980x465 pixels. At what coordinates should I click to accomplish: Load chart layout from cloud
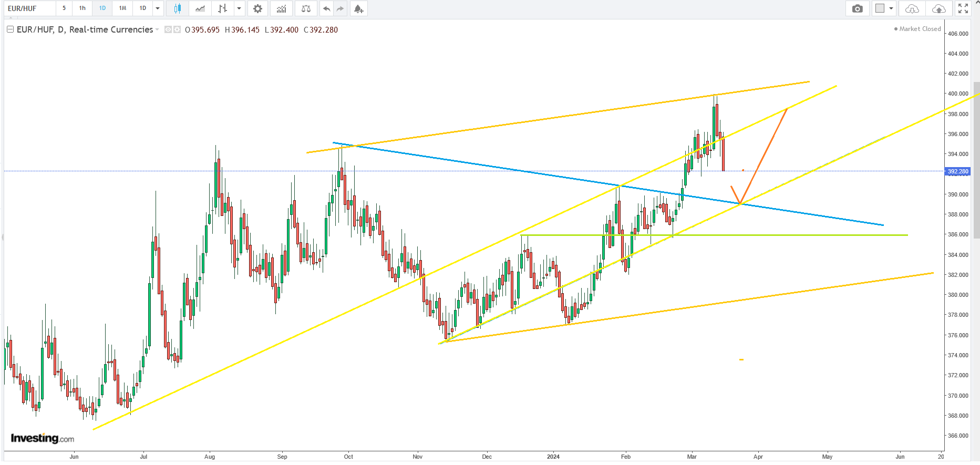click(x=912, y=8)
